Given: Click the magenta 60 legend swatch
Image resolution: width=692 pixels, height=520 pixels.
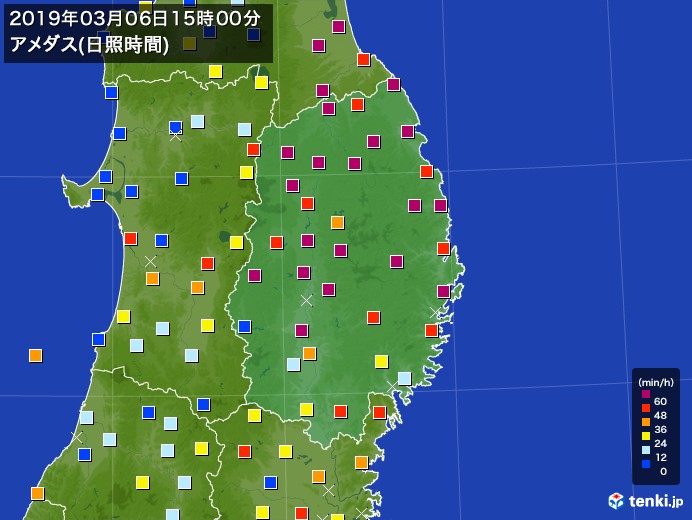Looking at the screenshot, I should [646, 394].
